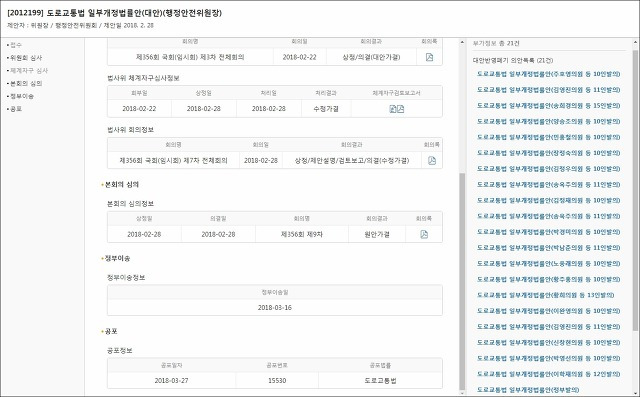Open bill by 이완영의원 등 10인
The image size is (640, 397).
[x=548, y=311]
